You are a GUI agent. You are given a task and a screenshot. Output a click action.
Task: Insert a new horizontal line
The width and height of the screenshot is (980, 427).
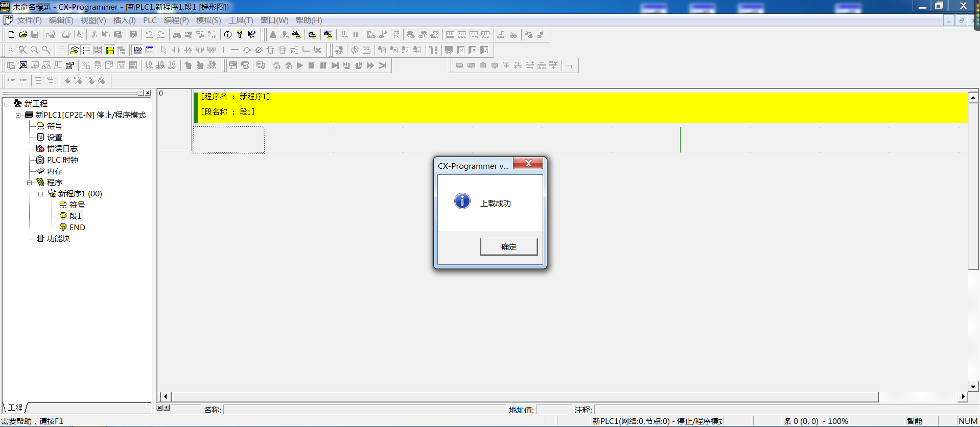pos(235,50)
